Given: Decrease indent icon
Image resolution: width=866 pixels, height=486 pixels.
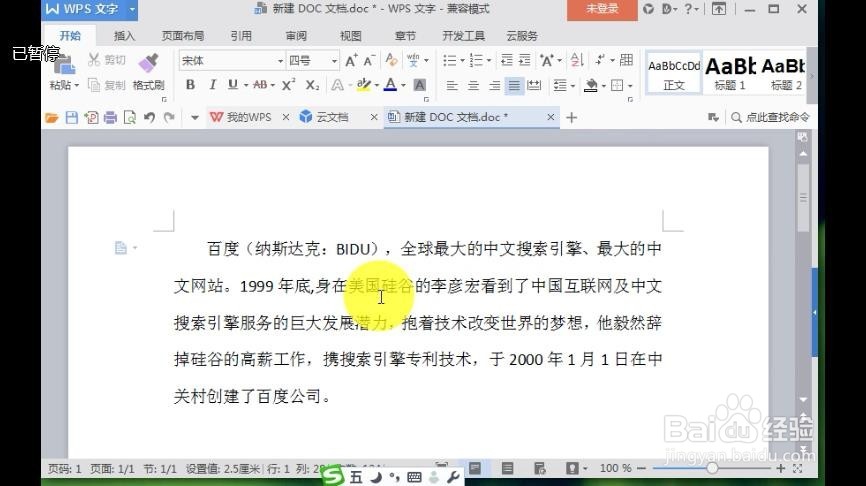Looking at the screenshot, I should pos(507,60).
